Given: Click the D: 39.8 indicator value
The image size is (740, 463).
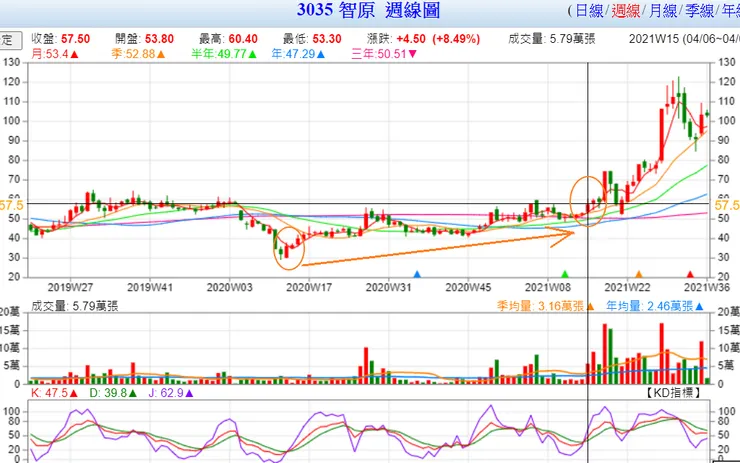Looking at the screenshot, I should tap(113, 393).
